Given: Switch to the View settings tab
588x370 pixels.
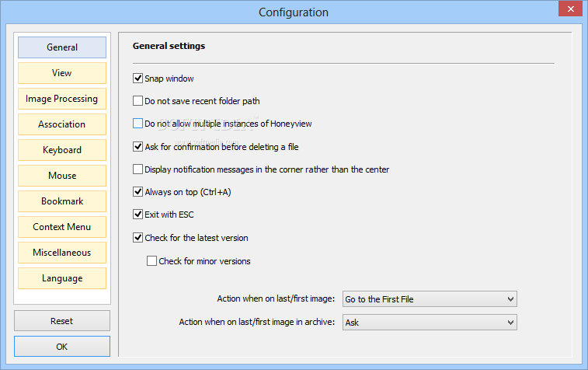Looking at the screenshot, I should 62,73.
